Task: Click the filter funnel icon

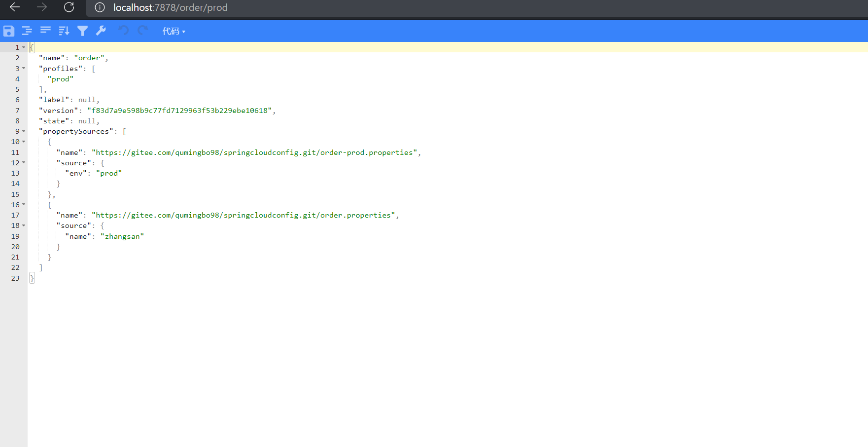Action: 82,31
